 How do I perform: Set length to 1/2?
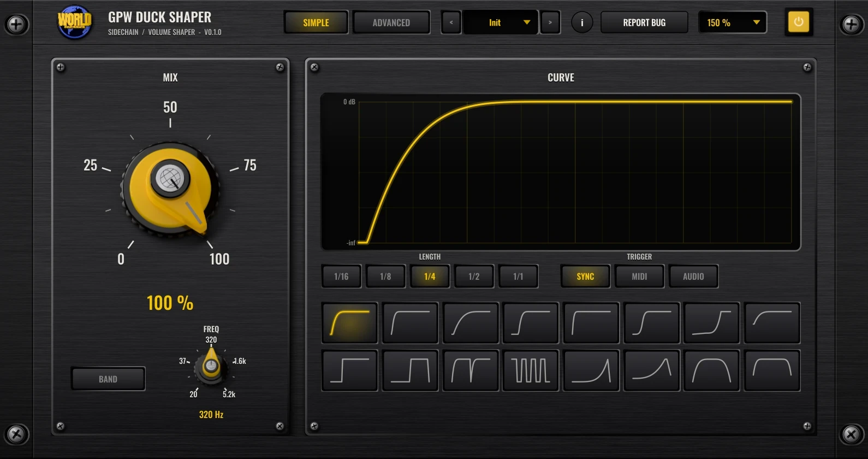coord(474,276)
